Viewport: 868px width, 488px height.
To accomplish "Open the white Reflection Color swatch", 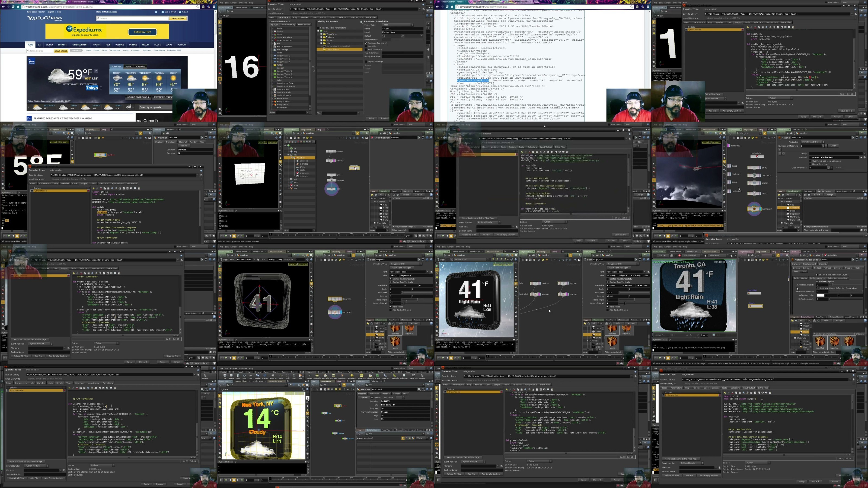I will pyautogui.click(x=821, y=295).
